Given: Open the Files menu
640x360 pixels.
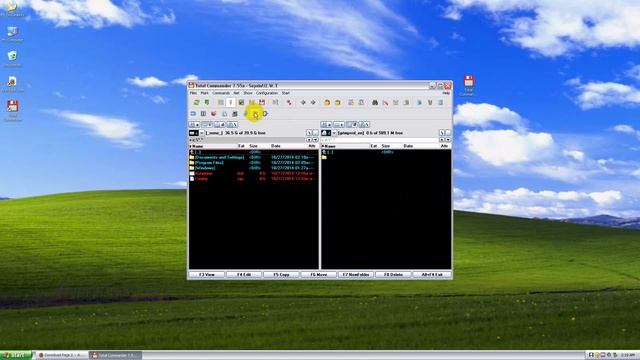Looking at the screenshot, I should coord(193,93).
